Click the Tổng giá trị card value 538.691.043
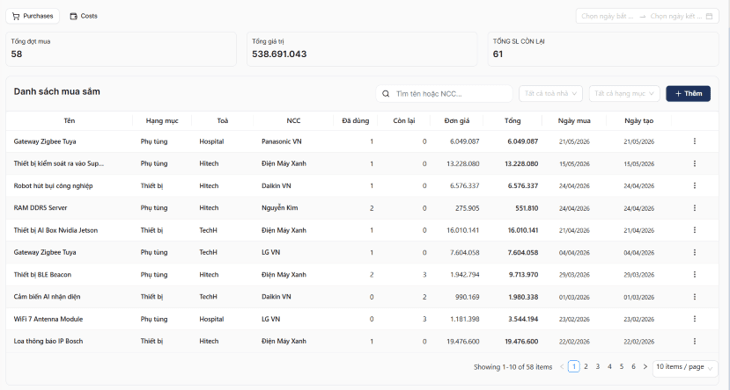 279,54
